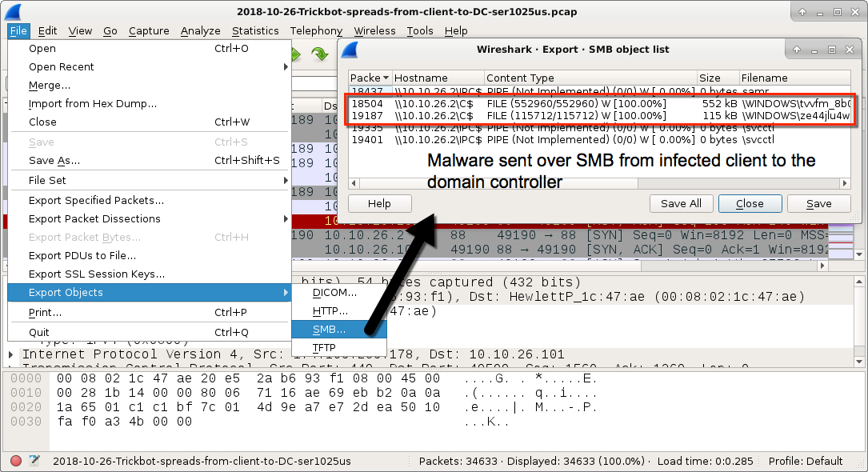The width and height of the screenshot is (868, 472).
Task: Expand the Export Objects submenu
Action: [150, 292]
